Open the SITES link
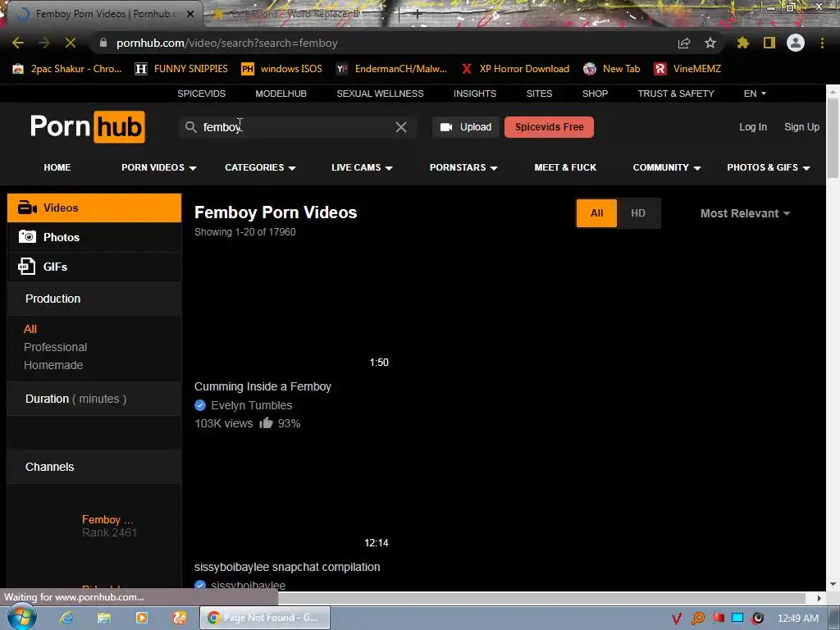The height and width of the screenshot is (630, 840). point(539,94)
